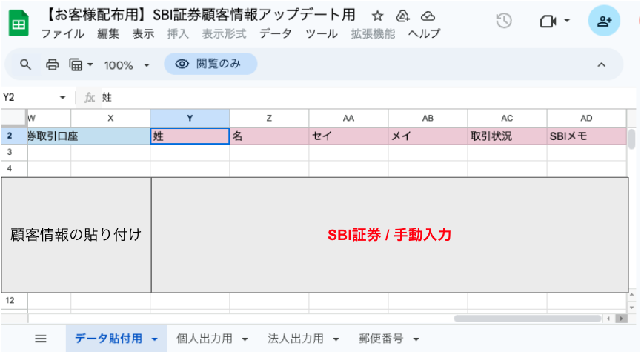
Task: Open the 編集 menu
Action: 108,33
